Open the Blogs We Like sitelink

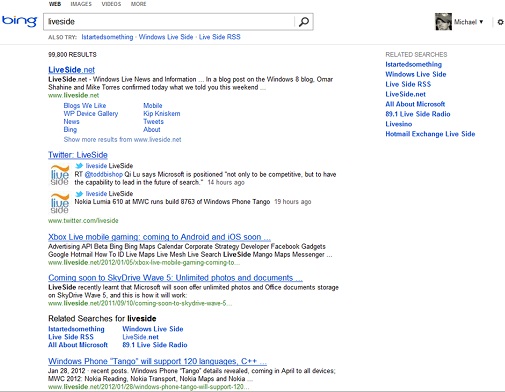[85, 106]
